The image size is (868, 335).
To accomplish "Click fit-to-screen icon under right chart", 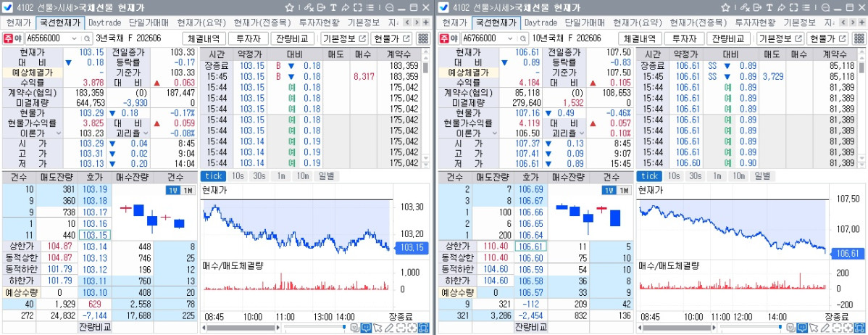I will click(859, 328).
